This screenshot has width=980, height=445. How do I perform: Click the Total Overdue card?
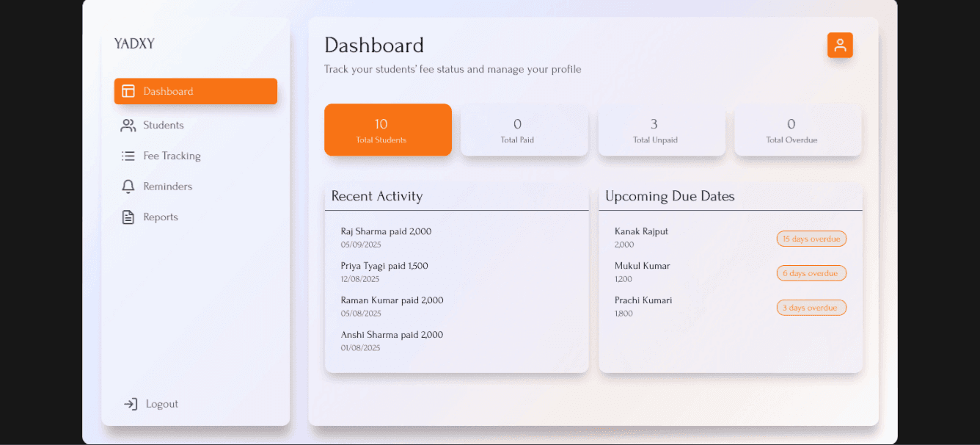(x=797, y=130)
